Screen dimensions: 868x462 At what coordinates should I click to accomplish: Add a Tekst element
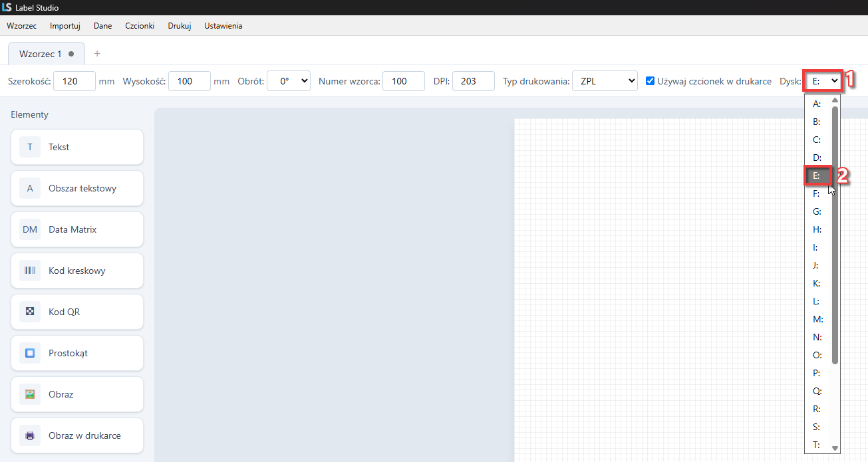(x=77, y=147)
